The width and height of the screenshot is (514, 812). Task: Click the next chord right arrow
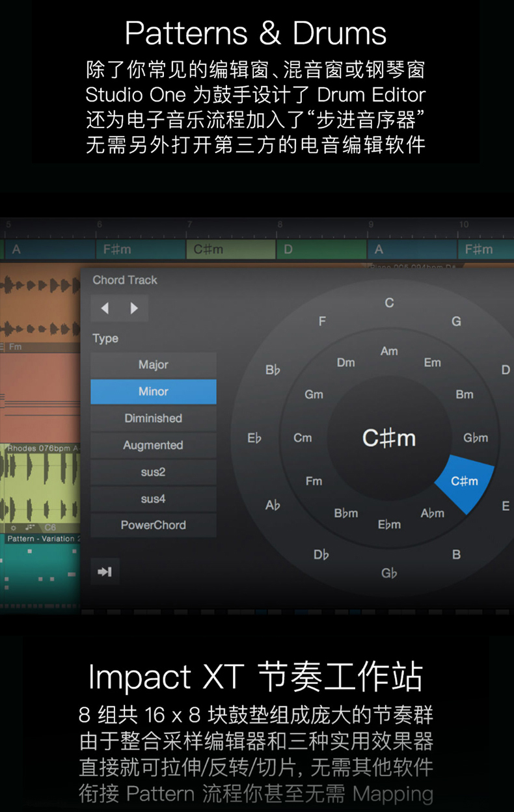coord(134,308)
